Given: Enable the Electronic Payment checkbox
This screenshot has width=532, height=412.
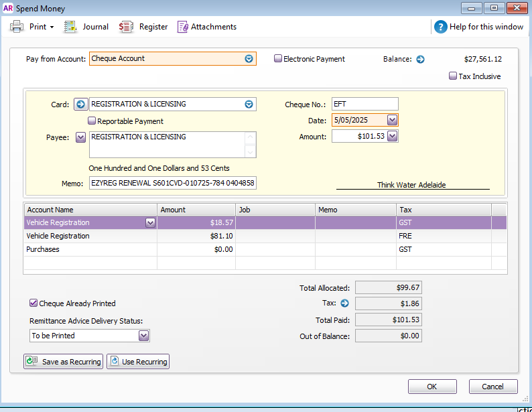Looking at the screenshot, I should click(278, 59).
